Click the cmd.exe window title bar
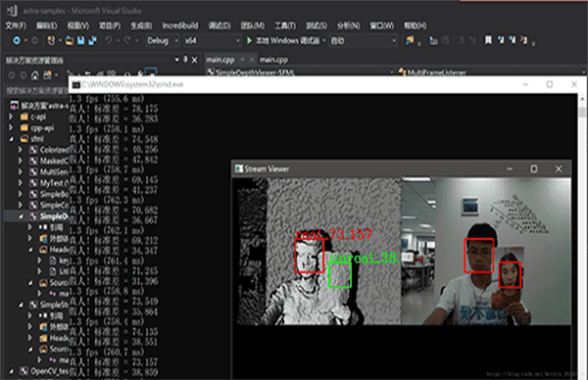 (326, 84)
